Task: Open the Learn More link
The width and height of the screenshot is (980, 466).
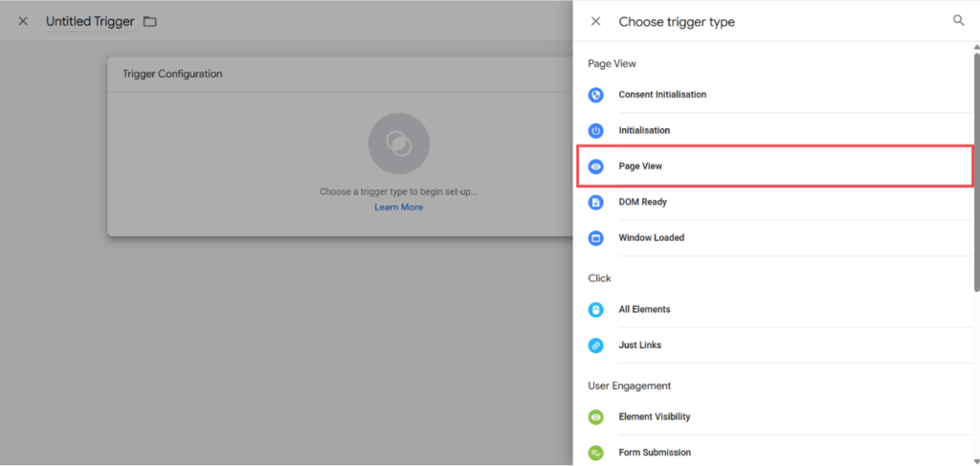Action: (399, 207)
